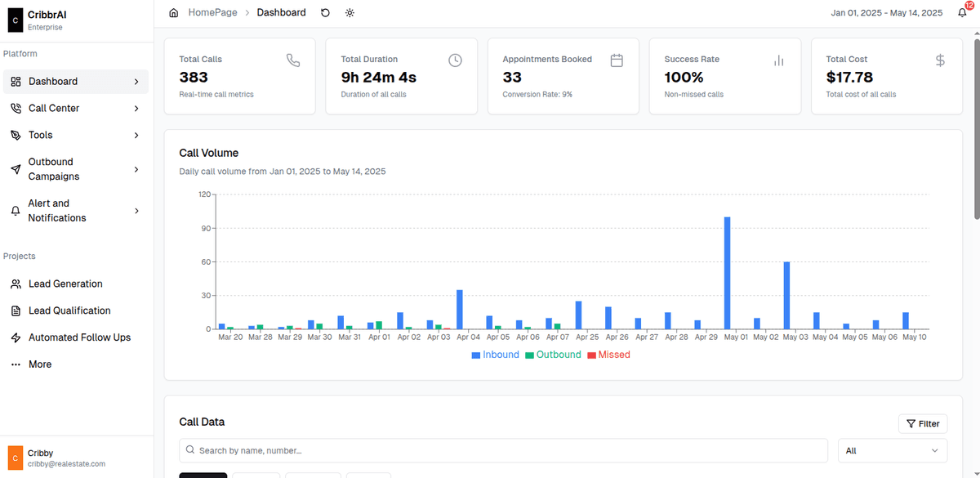
Task: Open the notifications bell with badge
Action: click(962, 13)
